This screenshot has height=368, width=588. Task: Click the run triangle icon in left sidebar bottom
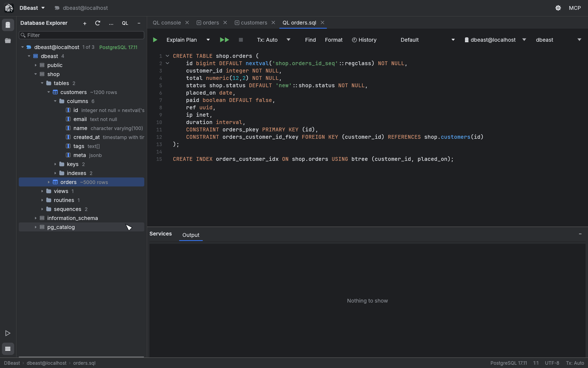click(8, 333)
